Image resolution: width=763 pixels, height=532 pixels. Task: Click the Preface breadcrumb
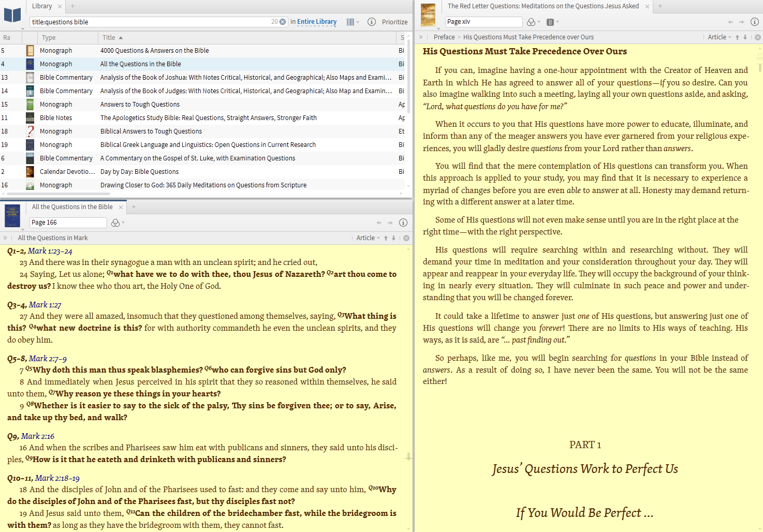444,37
